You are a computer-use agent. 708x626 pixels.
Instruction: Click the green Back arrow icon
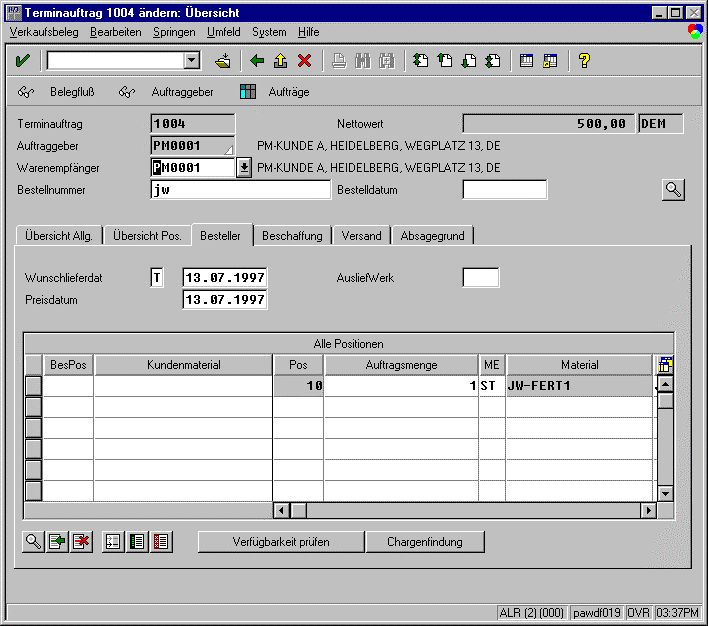click(257, 61)
